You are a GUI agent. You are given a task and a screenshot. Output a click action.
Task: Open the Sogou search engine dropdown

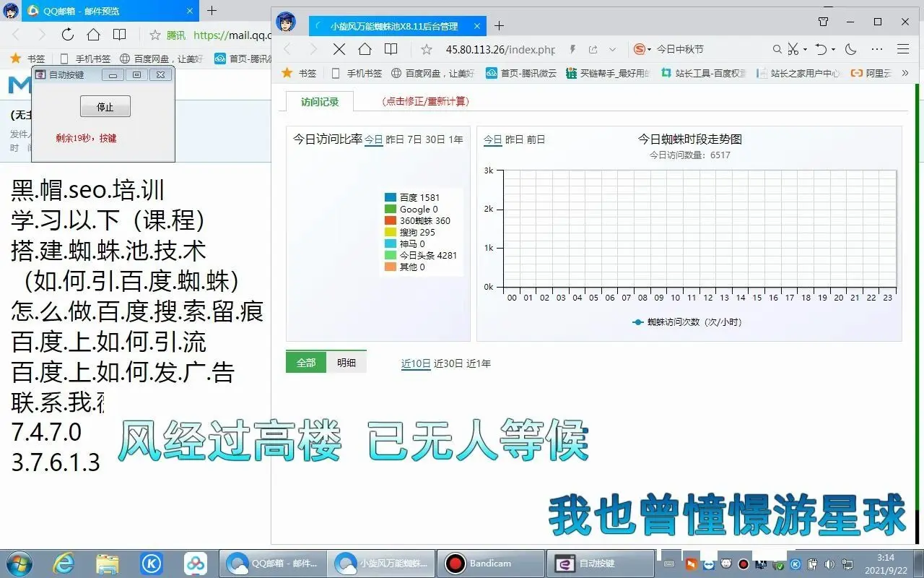pos(642,49)
